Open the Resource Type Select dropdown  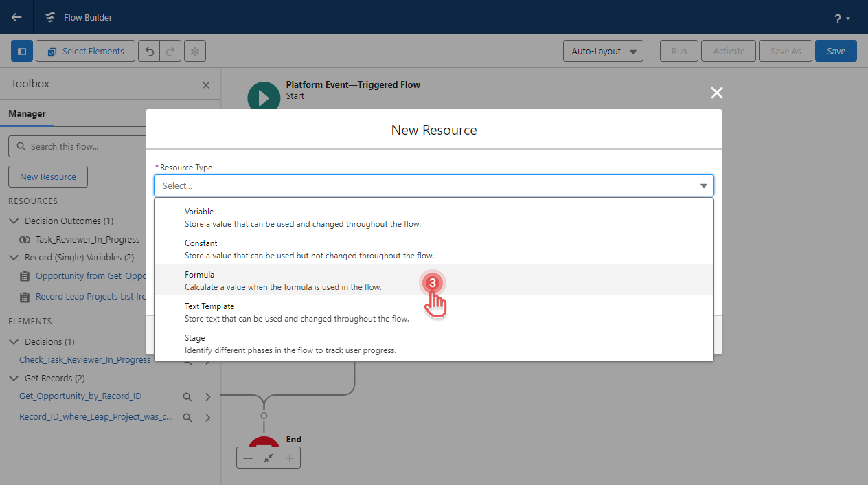pyautogui.click(x=433, y=185)
